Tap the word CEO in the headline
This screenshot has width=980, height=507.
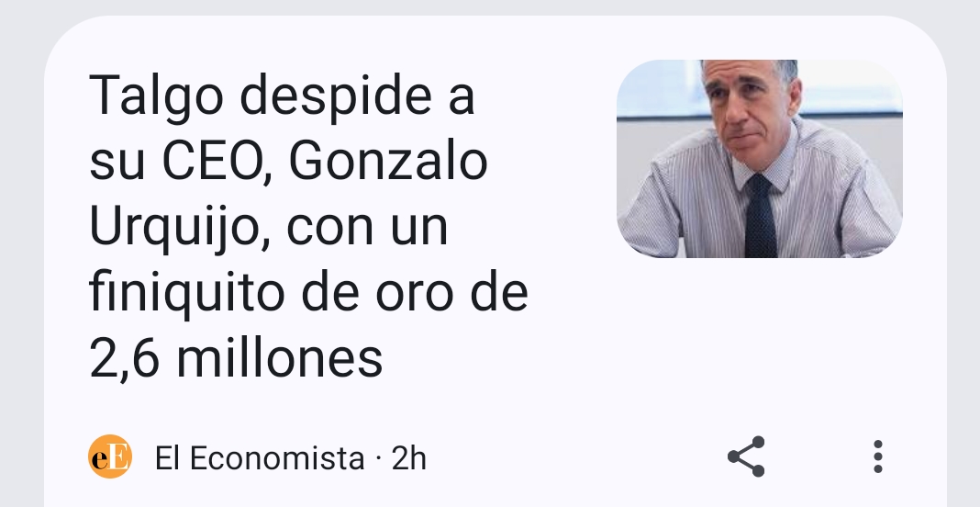213,162
